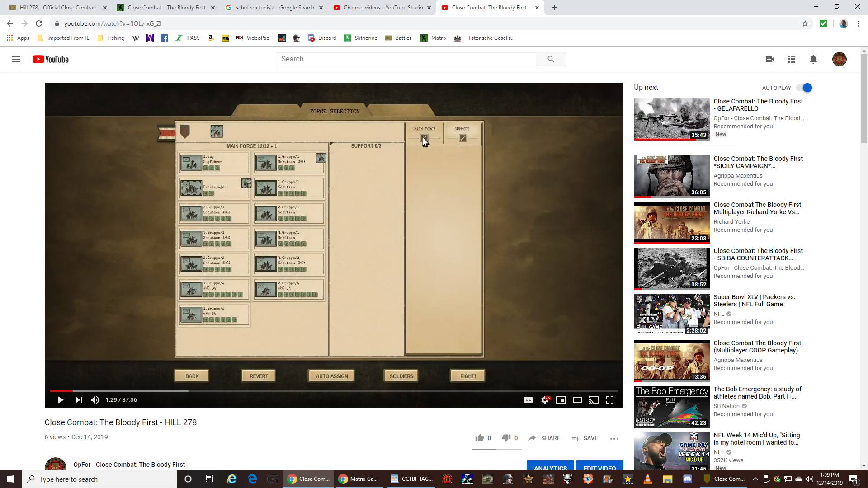Toggle closed captions
The image size is (868, 488).
pos(528,400)
